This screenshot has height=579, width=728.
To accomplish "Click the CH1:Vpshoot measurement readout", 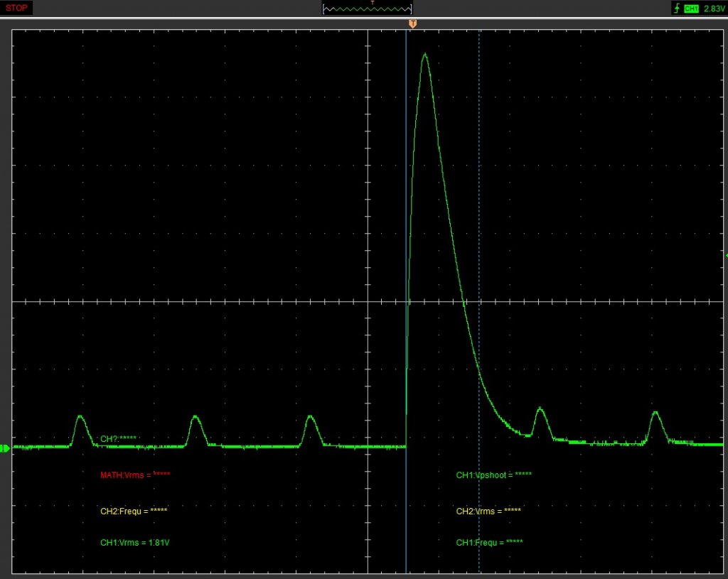I will [x=494, y=475].
